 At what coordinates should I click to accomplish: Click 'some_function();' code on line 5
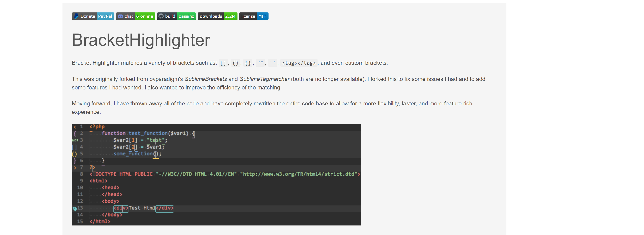(x=137, y=154)
